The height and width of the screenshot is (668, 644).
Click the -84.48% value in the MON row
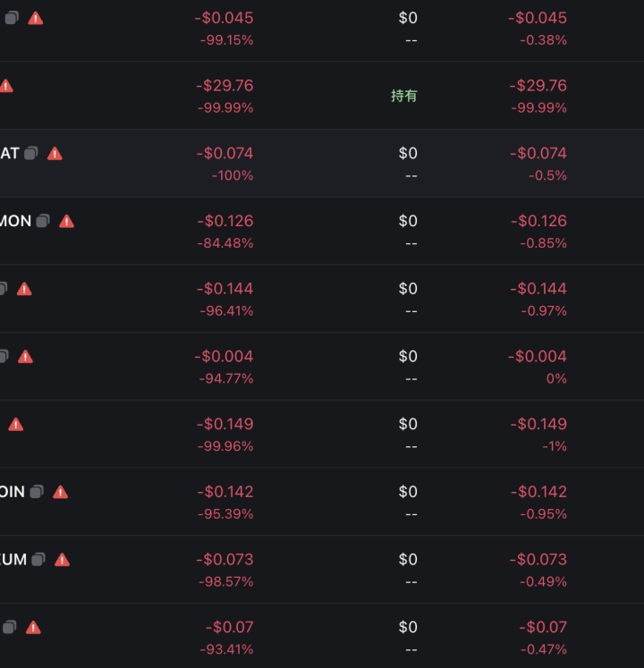[225, 243]
